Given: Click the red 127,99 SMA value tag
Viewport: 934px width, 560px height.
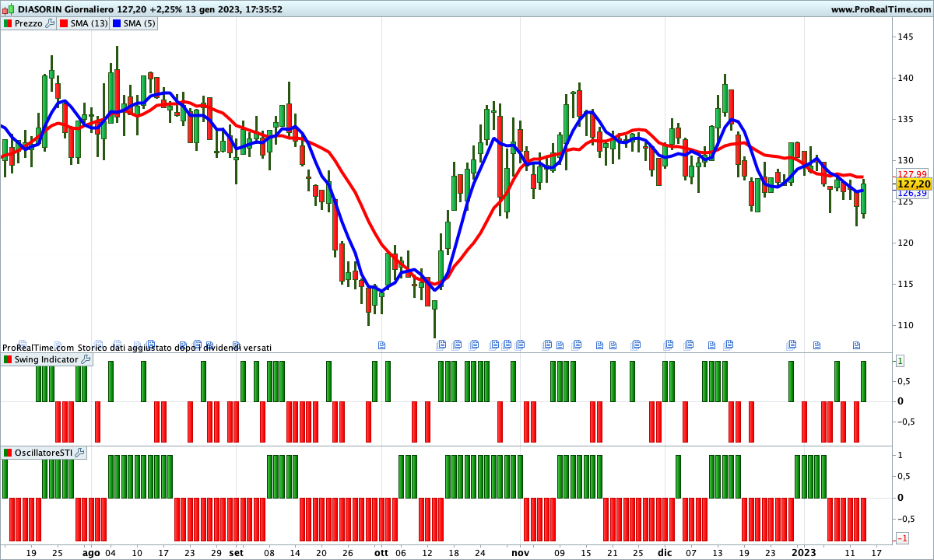Looking at the screenshot, I should [911, 173].
